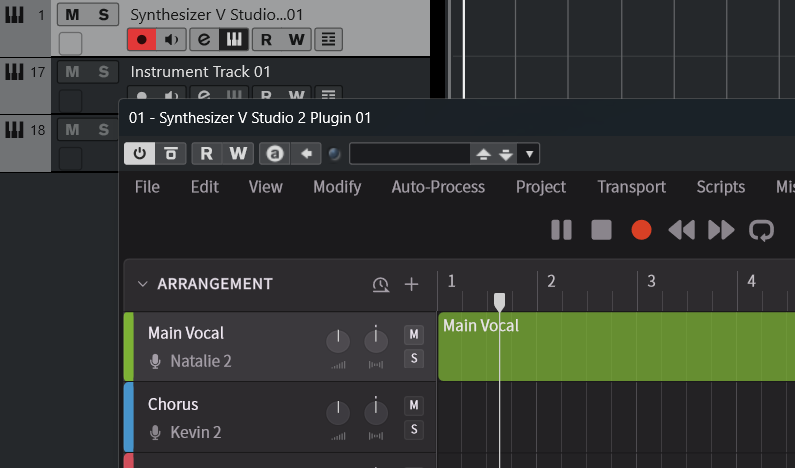This screenshot has height=468, width=795.
Task: Open lanes list icon on track 1
Action: tap(329, 40)
